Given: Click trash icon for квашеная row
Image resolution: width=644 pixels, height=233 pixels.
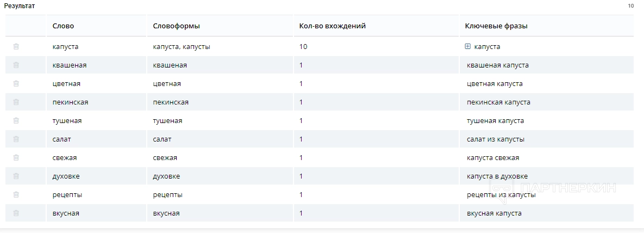Looking at the screenshot, I should [16, 65].
